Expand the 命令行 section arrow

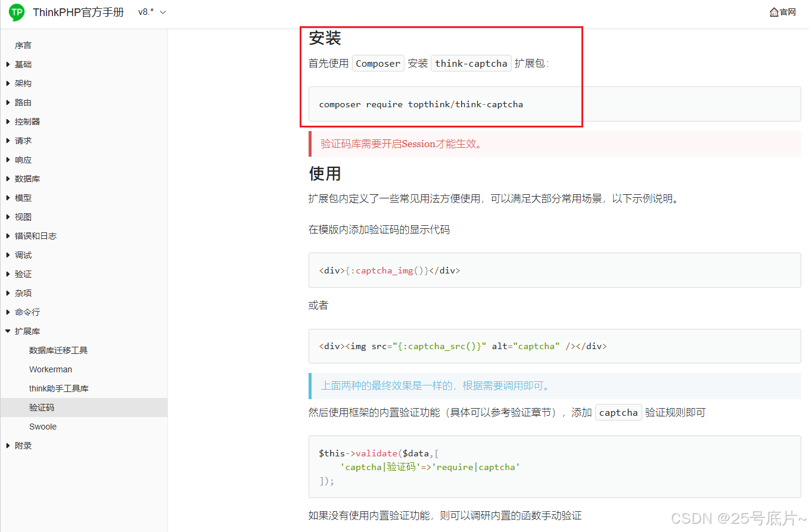tap(8, 312)
